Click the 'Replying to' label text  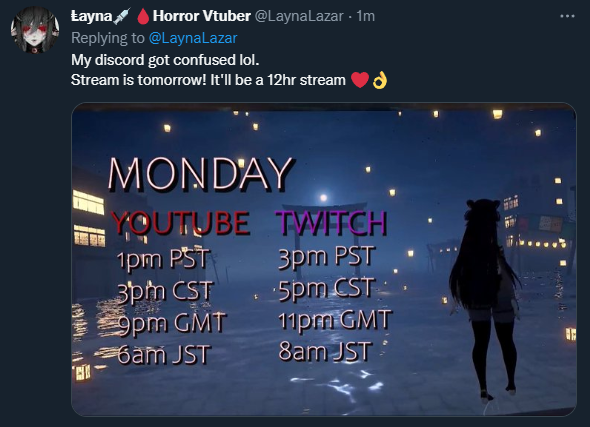[x=108, y=38]
